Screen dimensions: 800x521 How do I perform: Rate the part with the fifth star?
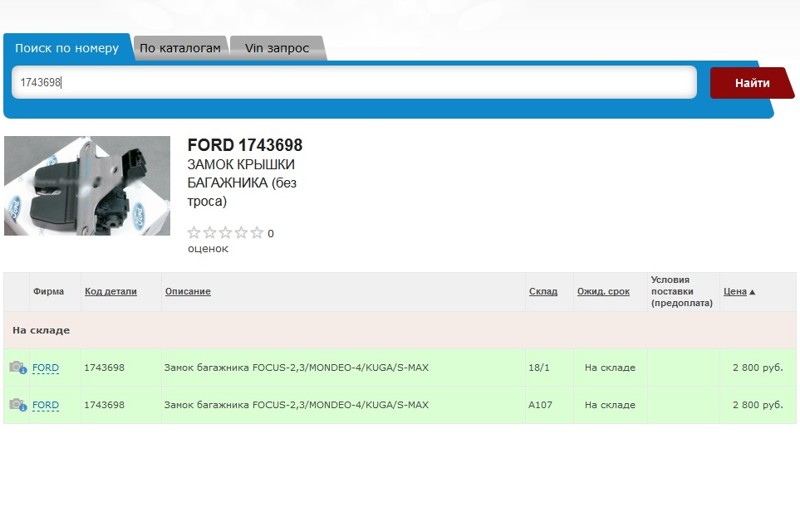[257, 233]
